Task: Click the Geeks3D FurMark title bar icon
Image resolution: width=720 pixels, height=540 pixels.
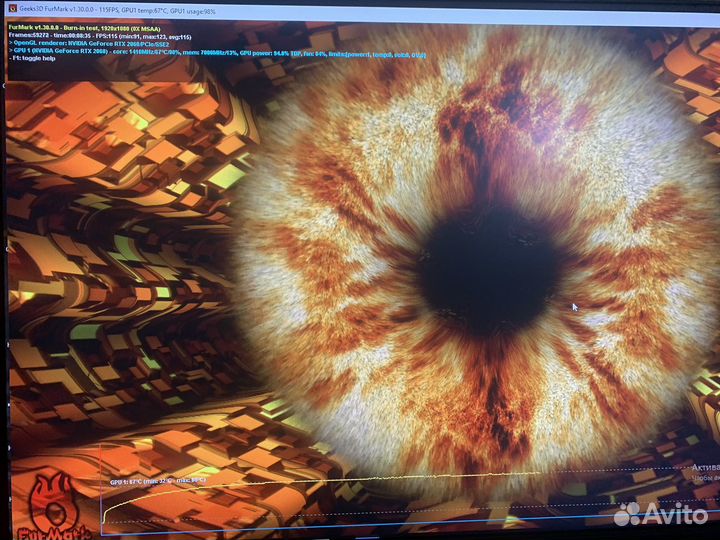Action: [x=12, y=8]
